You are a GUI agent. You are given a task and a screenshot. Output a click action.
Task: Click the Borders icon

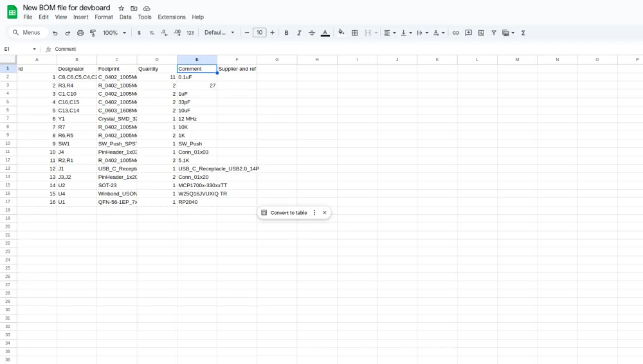(x=354, y=33)
